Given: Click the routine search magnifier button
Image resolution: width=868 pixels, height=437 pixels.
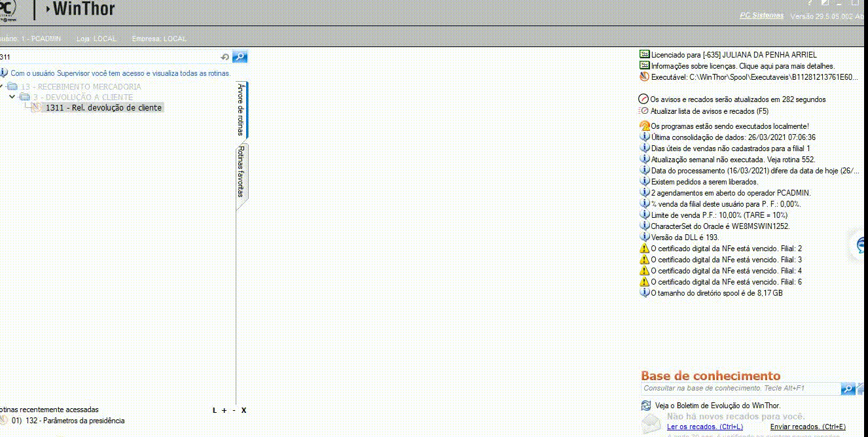Looking at the screenshot, I should (x=240, y=57).
